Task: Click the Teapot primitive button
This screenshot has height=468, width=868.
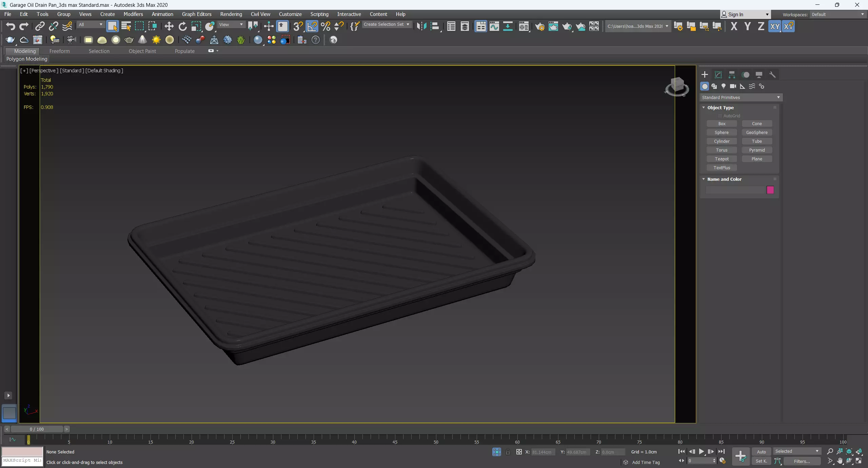Action: 722,159
